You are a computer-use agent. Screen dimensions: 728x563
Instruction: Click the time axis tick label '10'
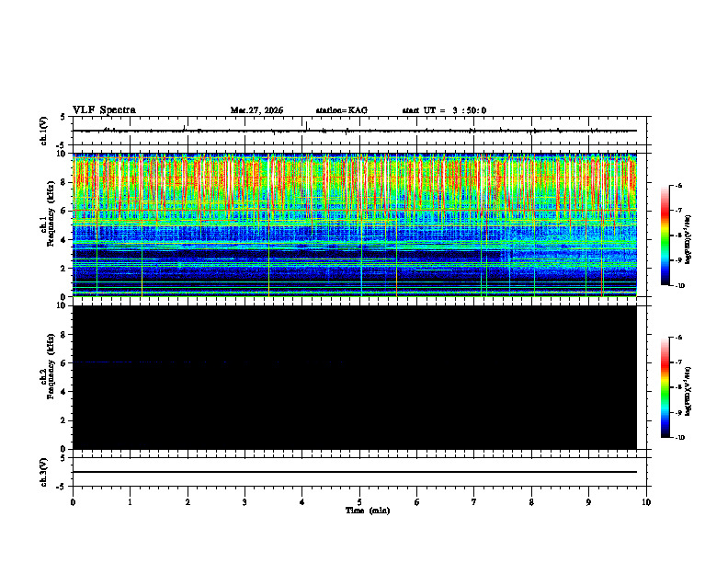pyautogui.click(x=646, y=502)
